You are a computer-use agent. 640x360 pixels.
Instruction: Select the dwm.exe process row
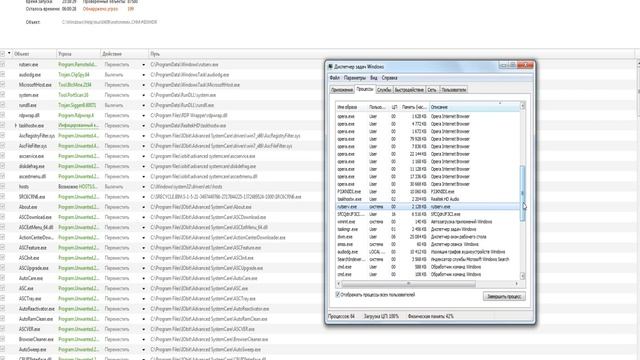[x=428, y=237]
